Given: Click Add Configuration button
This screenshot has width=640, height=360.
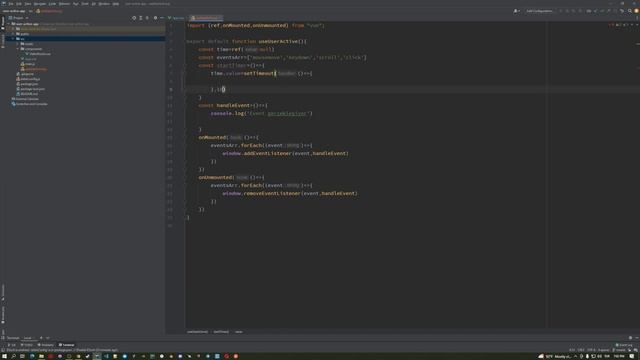Looking at the screenshot, I should click(x=539, y=11).
